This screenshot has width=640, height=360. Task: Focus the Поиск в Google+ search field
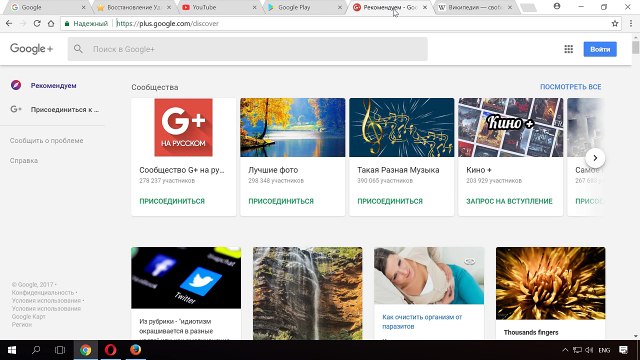[x=247, y=49]
